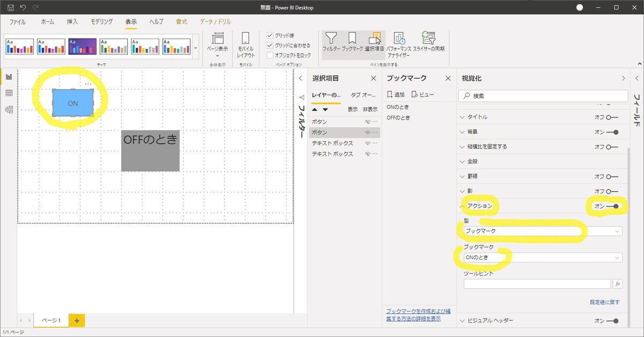Move layer up with the up arrow
This screenshot has height=337, width=644.
[316, 109]
